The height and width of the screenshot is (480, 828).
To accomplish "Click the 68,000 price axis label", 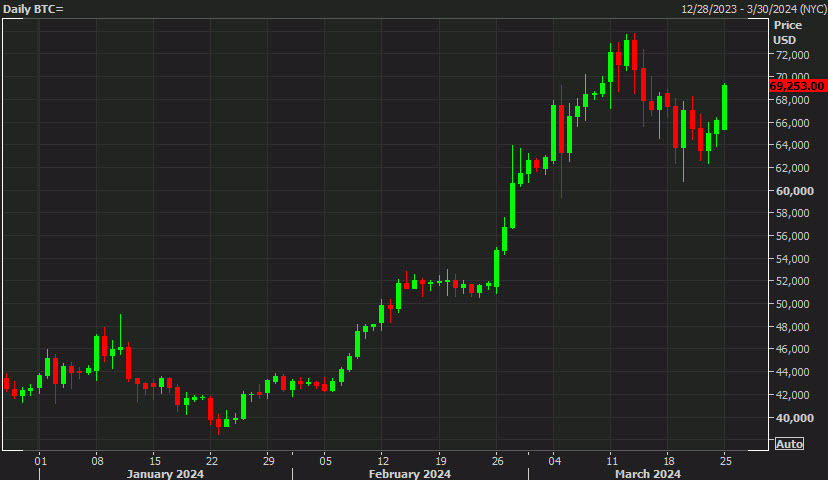I will [x=792, y=100].
